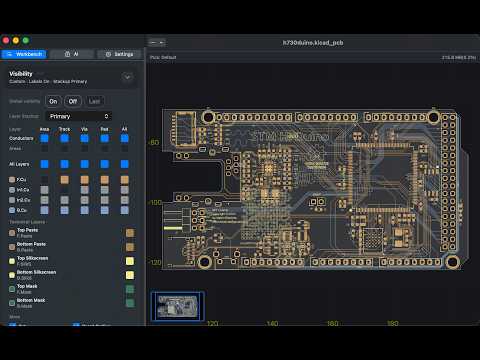The height and width of the screenshot is (360, 480).
Task: Click the In1.Cu layer color icon
Action: click(x=12, y=190)
